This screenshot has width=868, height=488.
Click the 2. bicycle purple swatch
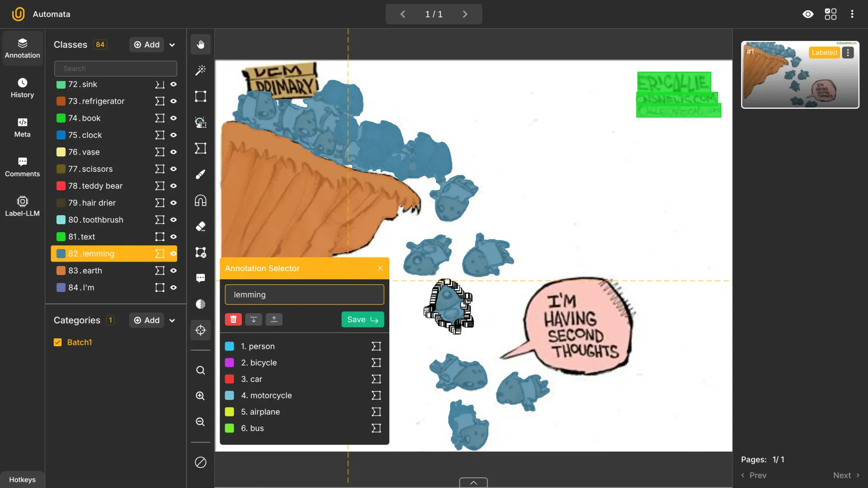click(x=230, y=363)
